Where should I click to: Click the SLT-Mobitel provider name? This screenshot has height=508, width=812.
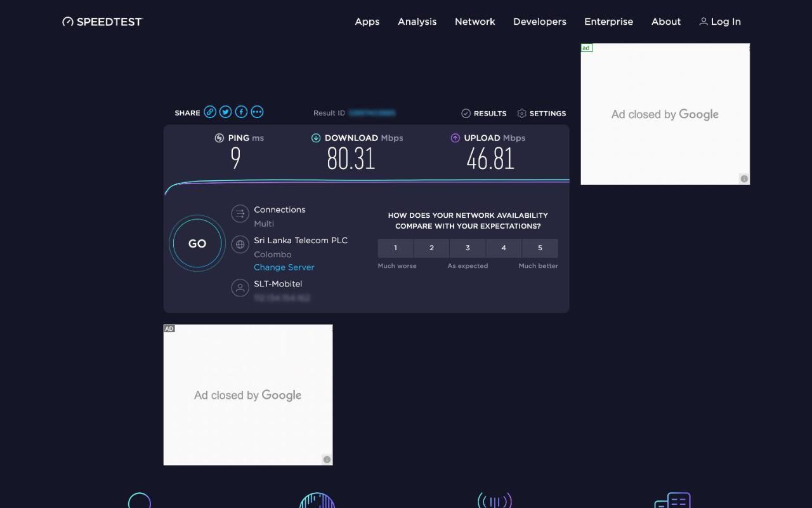point(278,284)
